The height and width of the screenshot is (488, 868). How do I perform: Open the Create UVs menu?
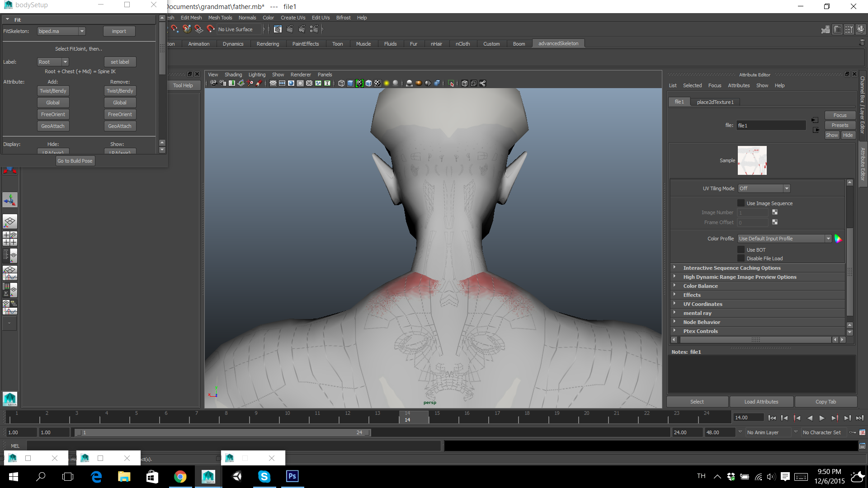coord(293,18)
